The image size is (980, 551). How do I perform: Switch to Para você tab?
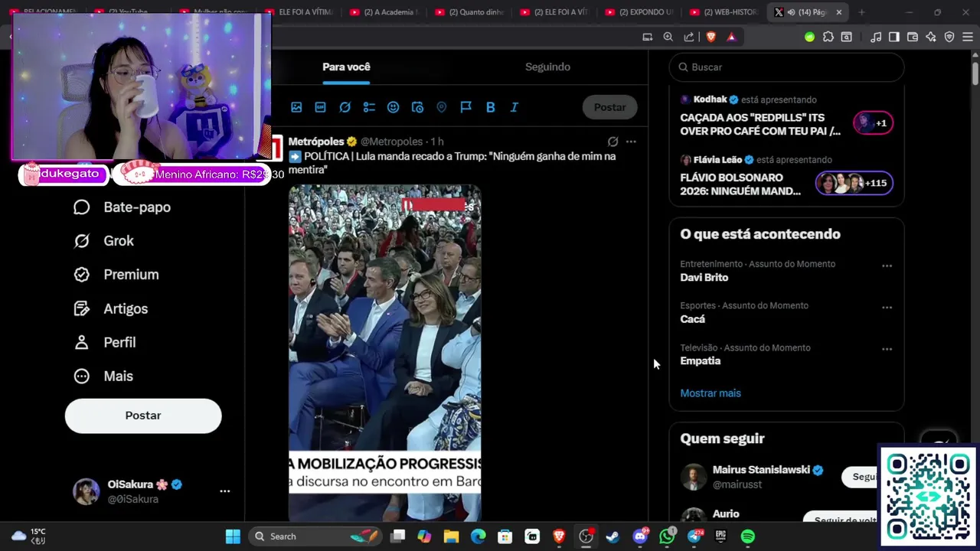tap(346, 67)
